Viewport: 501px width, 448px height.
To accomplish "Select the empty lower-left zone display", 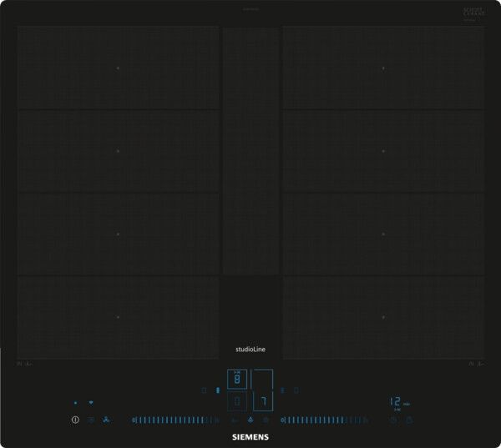I will coord(237,402).
